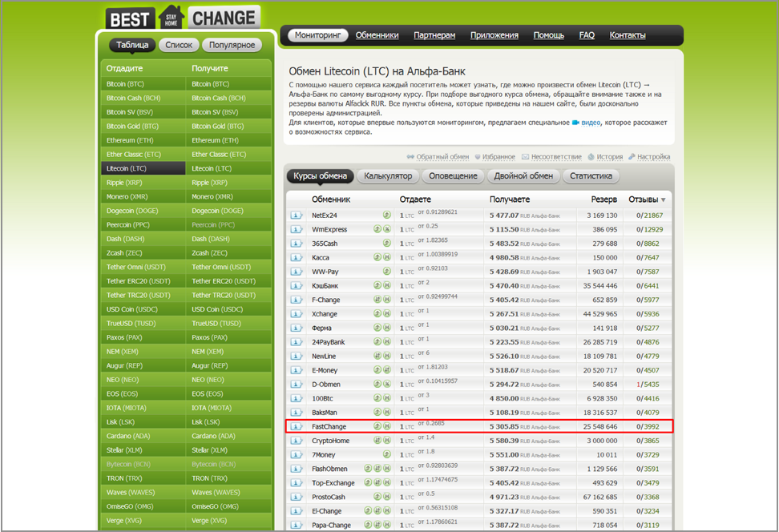Open info icon for CryptoHome row

tap(296, 440)
